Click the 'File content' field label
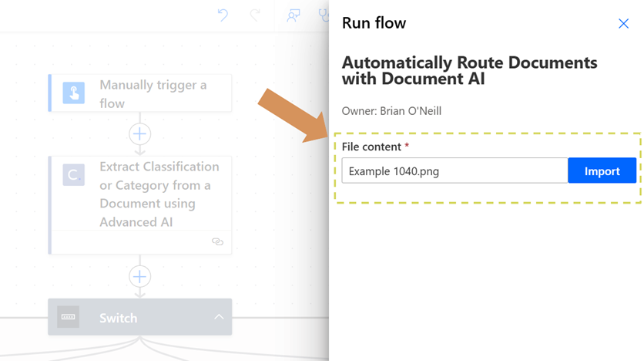644x361 pixels. coord(371,147)
